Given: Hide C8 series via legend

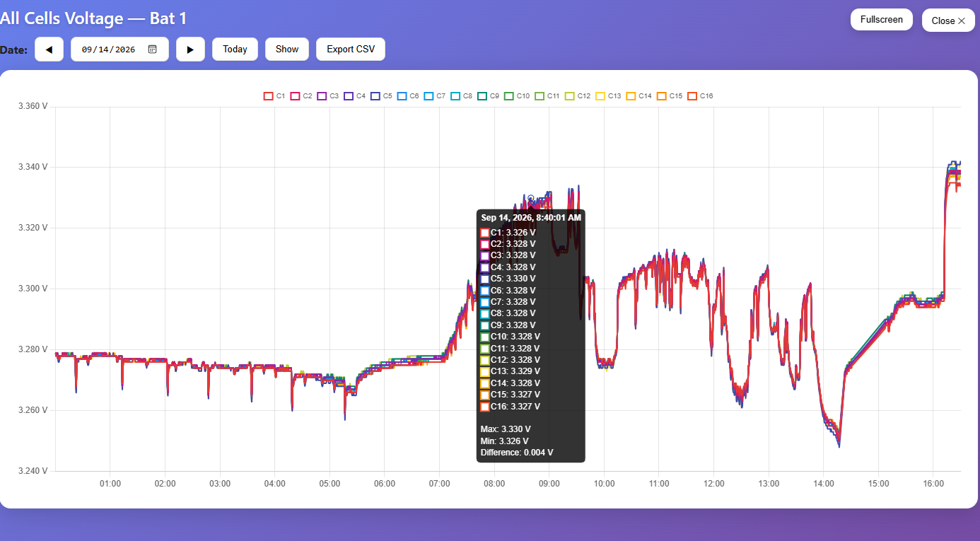Looking at the screenshot, I should (x=462, y=95).
